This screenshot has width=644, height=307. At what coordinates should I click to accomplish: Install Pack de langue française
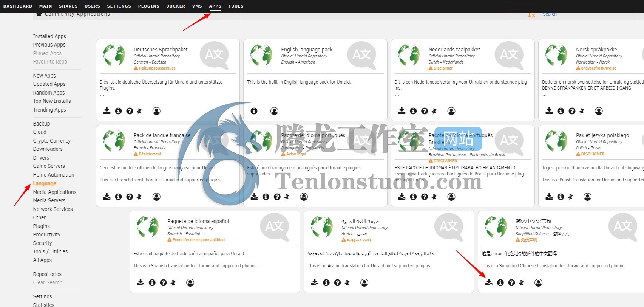pos(107,196)
